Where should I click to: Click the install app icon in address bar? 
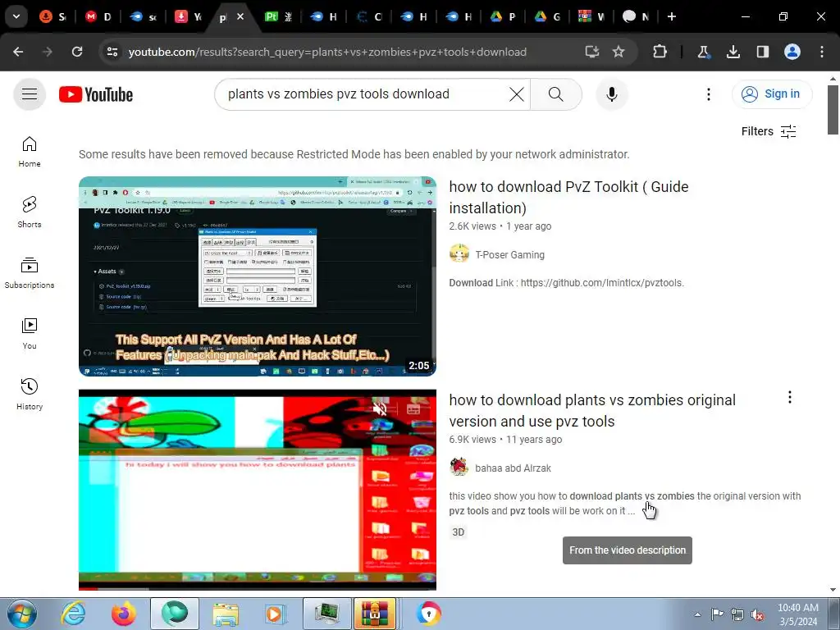click(x=592, y=52)
